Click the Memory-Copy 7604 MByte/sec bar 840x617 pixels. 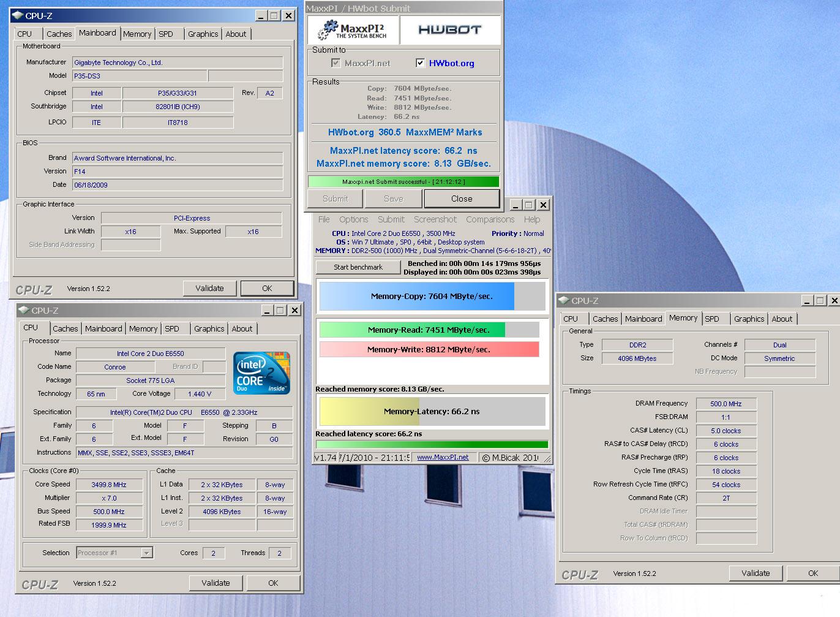coord(432,296)
